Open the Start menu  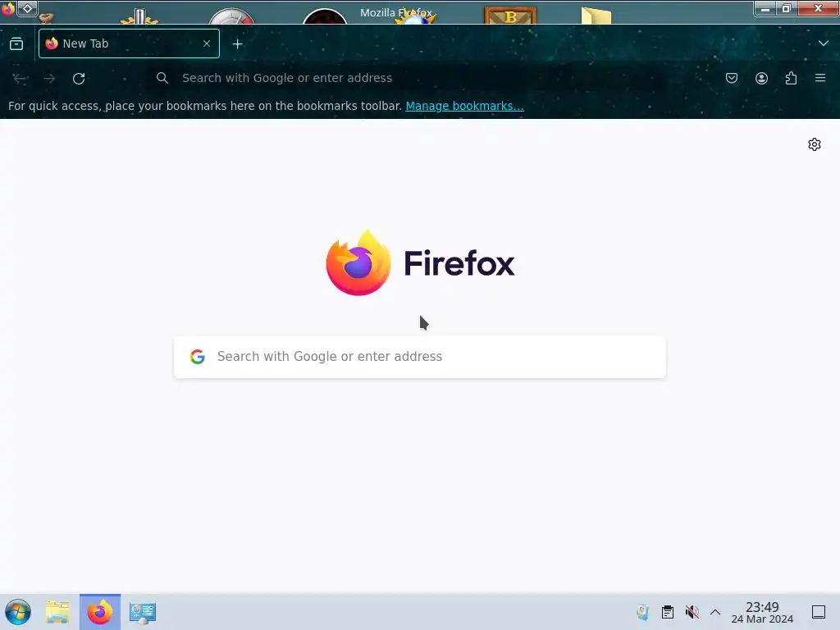[18, 612]
